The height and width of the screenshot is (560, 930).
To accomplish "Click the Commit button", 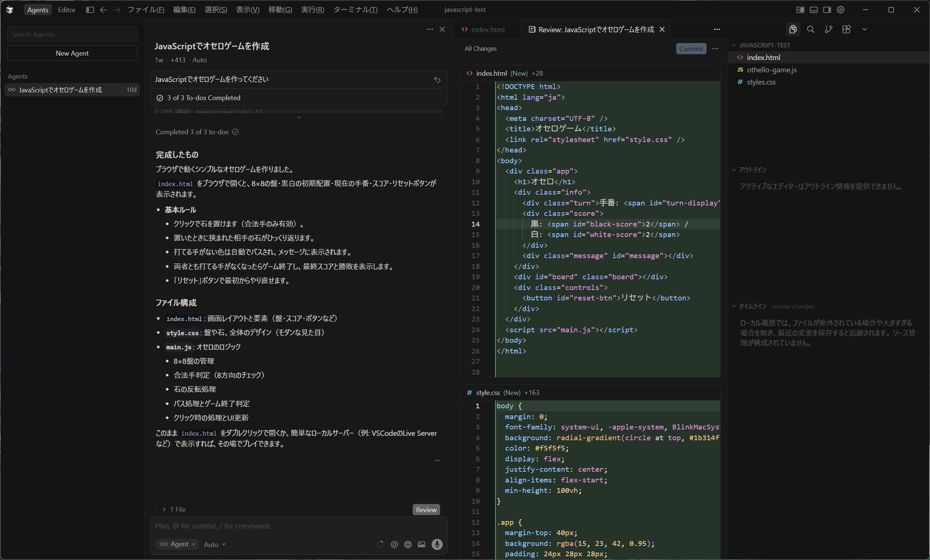I will pos(691,49).
